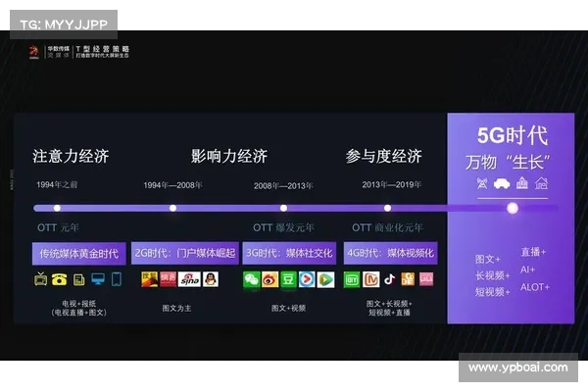Viewport: 588px width, 392px height.
Task: Click the QQ penguin icon
Action: (x=211, y=279)
